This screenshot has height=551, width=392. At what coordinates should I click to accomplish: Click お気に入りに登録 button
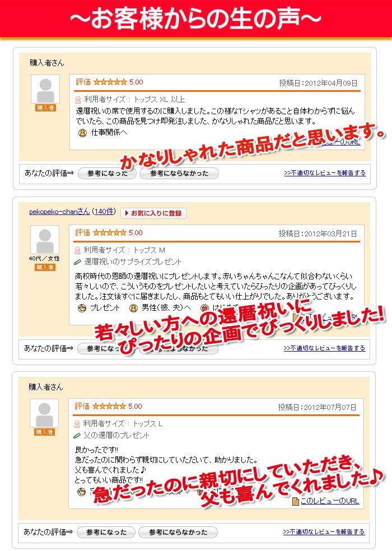coord(153,213)
